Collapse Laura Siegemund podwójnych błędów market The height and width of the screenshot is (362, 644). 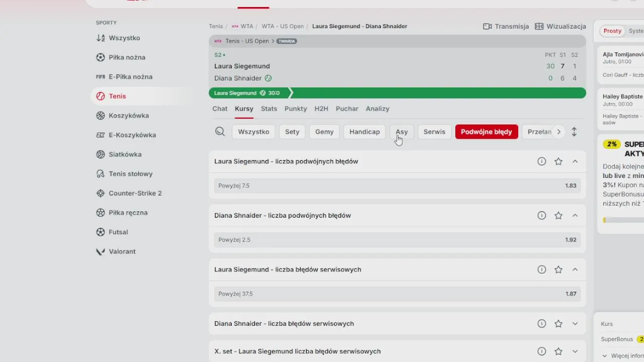575,161
